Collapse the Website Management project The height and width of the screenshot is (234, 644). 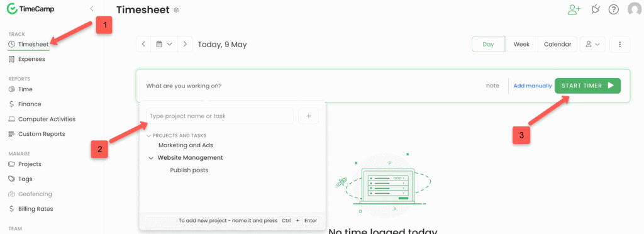tap(151, 158)
